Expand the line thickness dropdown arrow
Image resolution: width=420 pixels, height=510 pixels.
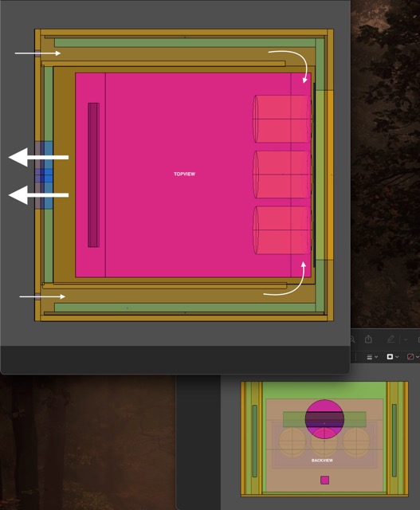coord(376,357)
